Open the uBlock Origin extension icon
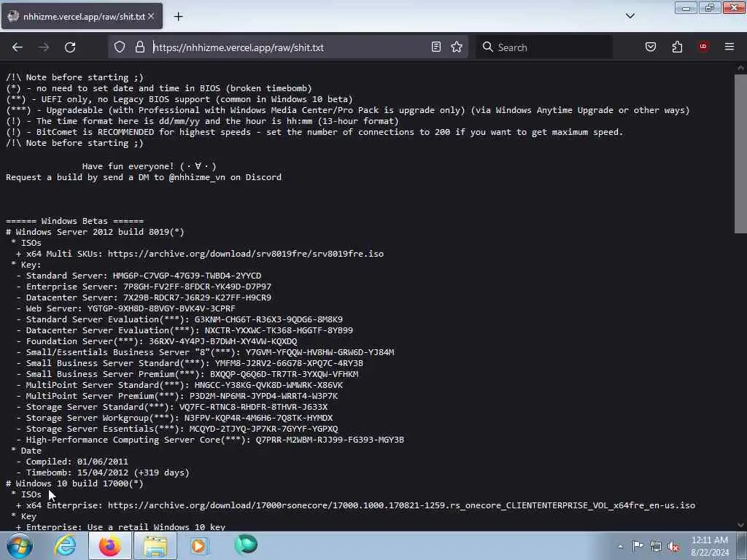This screenshot has height=560, width=747. click(703, 47)
